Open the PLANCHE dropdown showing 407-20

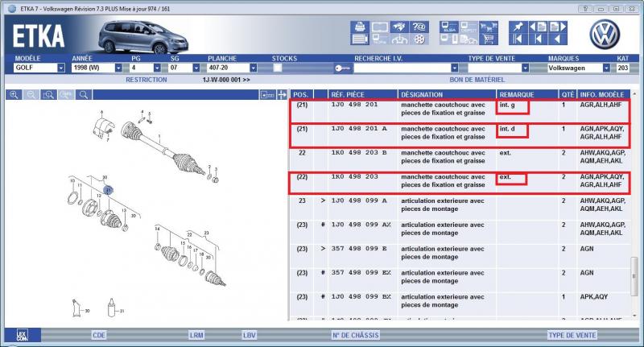pyautogui.click(x=253, y=68)
